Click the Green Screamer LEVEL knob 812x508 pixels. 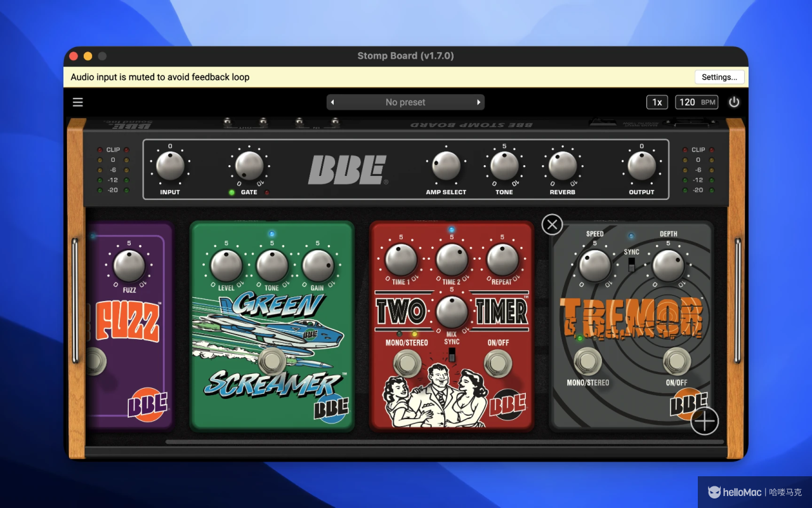226,265
